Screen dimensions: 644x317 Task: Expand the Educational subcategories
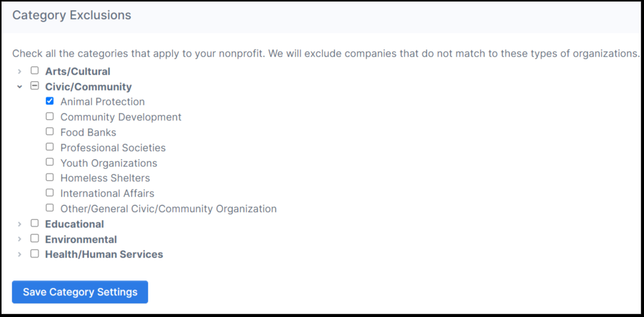20,223
